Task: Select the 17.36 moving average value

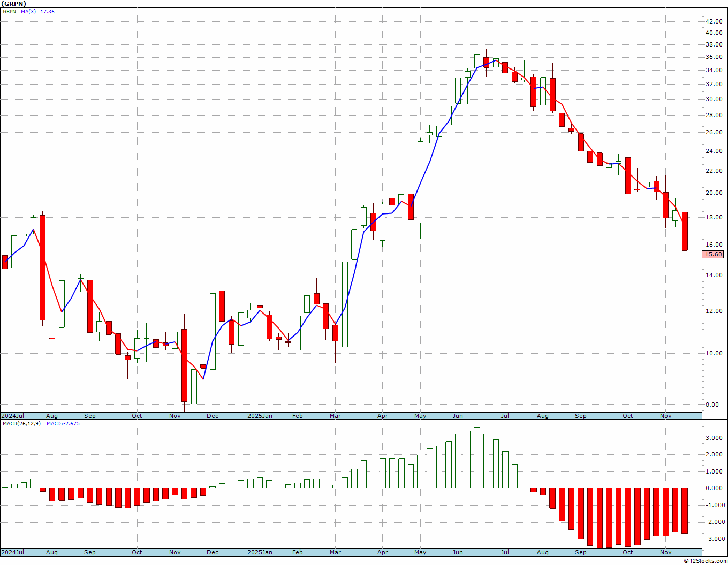Action: 47,11
